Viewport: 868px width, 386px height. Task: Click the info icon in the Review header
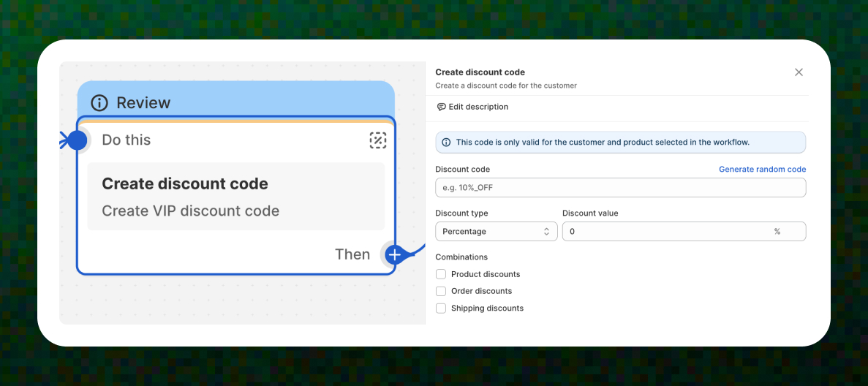[x=99, y=103]
